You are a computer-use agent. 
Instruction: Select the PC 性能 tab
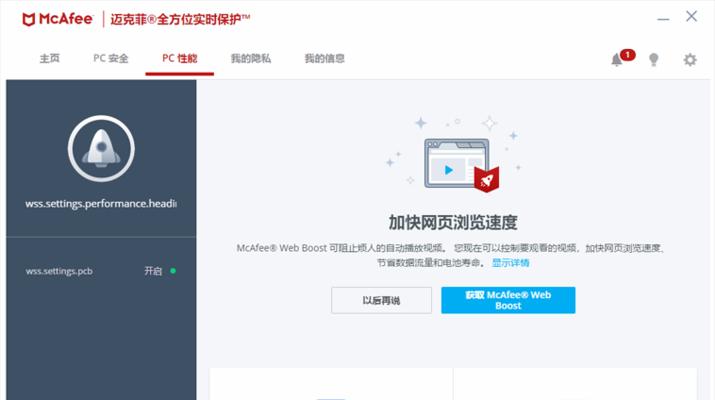pos(180,58)
